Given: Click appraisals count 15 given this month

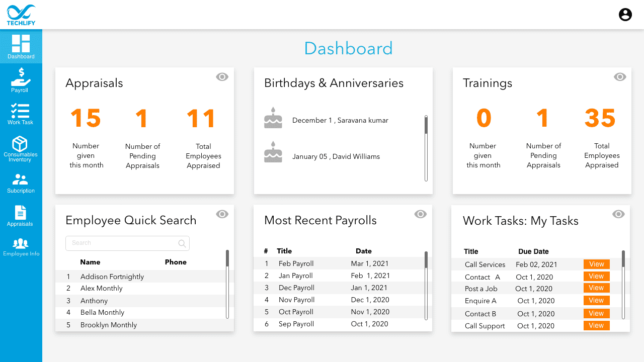Looking at the screenshot, I should [x=86, y=119].
